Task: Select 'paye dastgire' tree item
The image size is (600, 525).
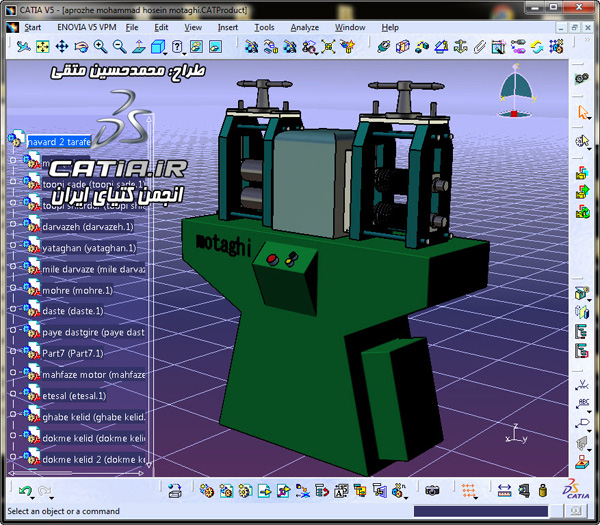Action: (94, 332)
